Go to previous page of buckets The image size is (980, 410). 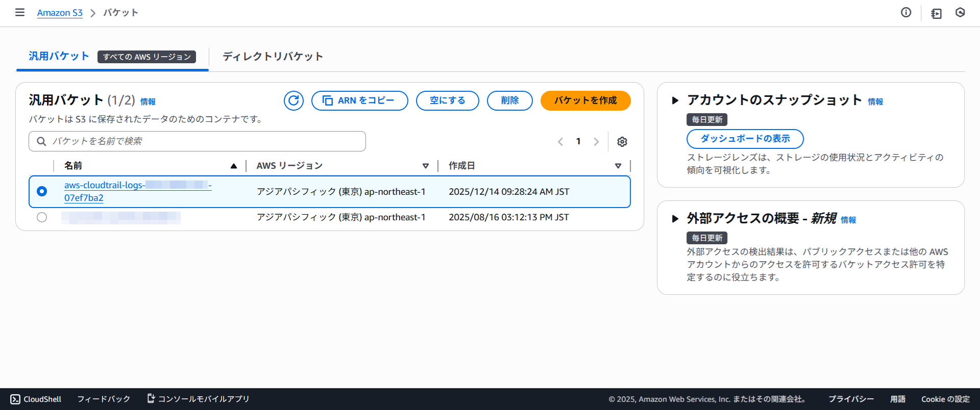click(x=560, y=142)
